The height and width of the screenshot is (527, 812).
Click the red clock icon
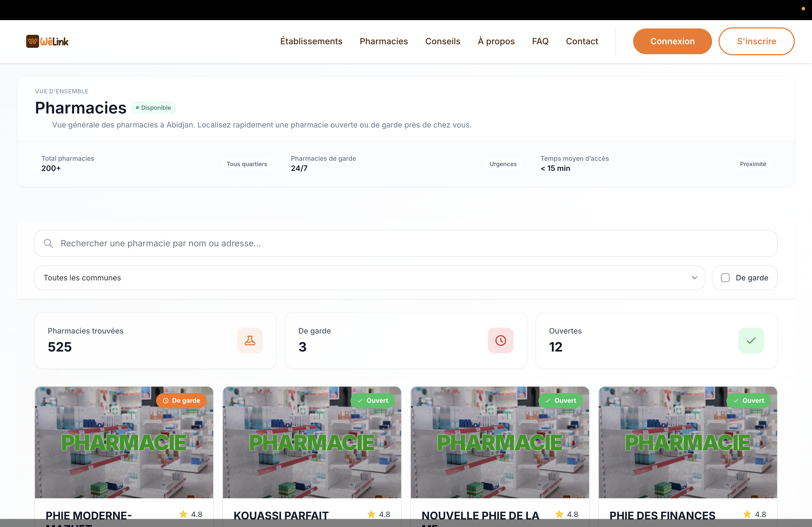[x=500, y=340]
